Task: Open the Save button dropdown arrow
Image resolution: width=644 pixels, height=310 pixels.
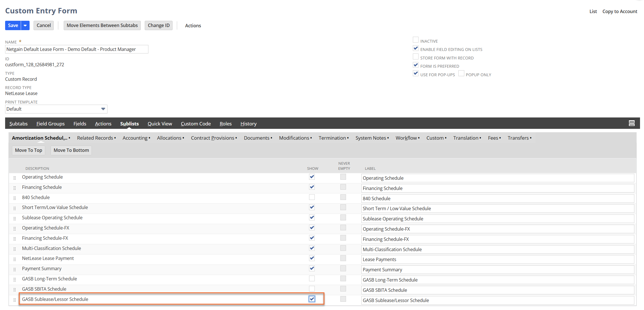Action: pos(25,25)
